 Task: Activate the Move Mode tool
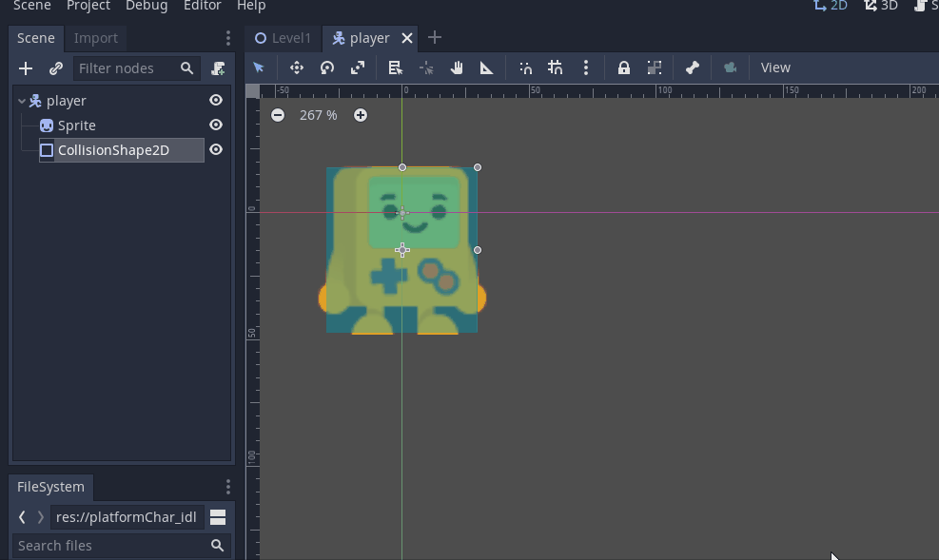297,68
